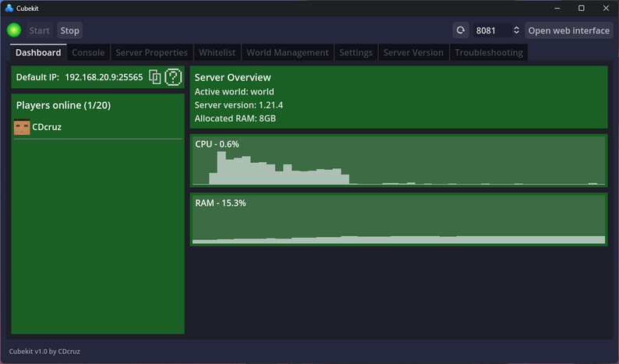This screenshot has width=619, height=364.
Task: Click the CPU - 0.6% usage graph
Action: tap(398, 161)
